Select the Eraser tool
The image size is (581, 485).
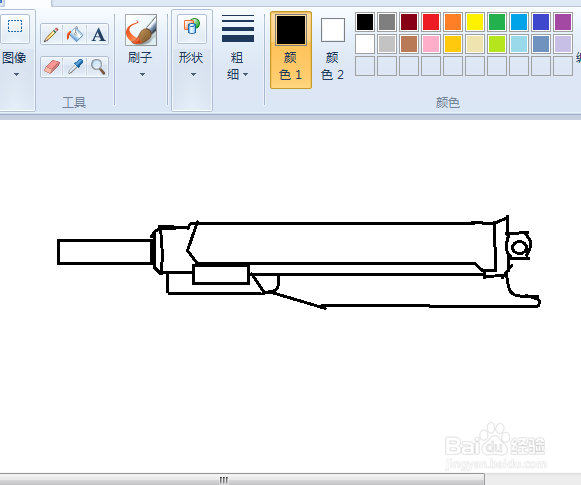coord(51,67)
